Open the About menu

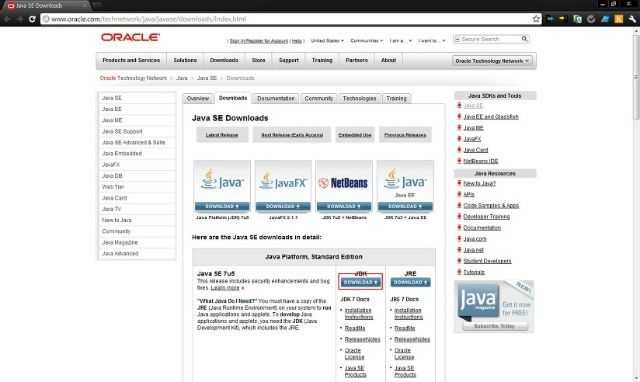point(388,60)
